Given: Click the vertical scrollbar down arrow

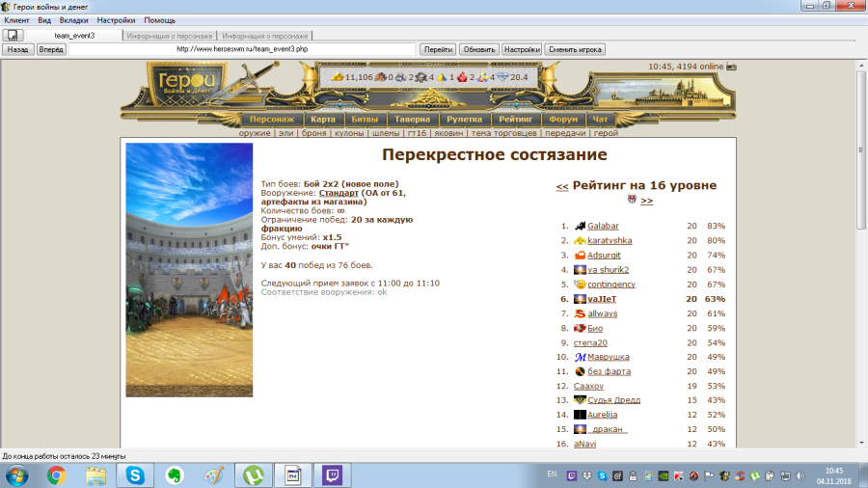Looking at the screenshot, I should coord(861,443).
